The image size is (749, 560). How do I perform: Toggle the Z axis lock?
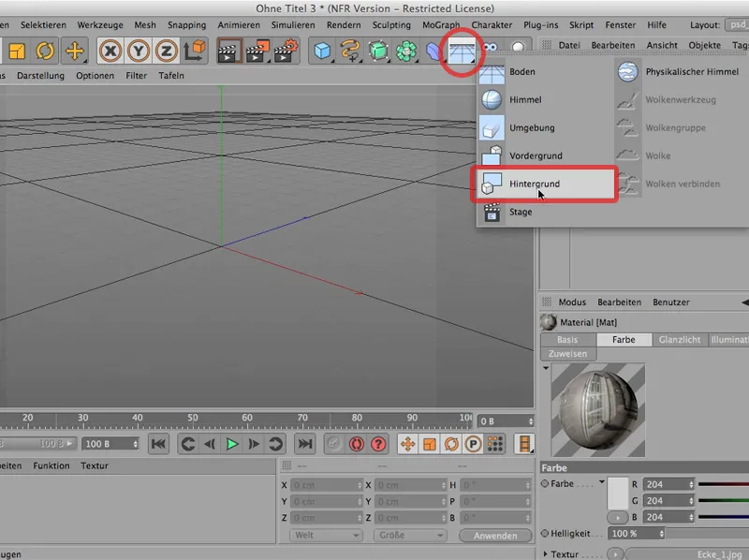point(166,51)
